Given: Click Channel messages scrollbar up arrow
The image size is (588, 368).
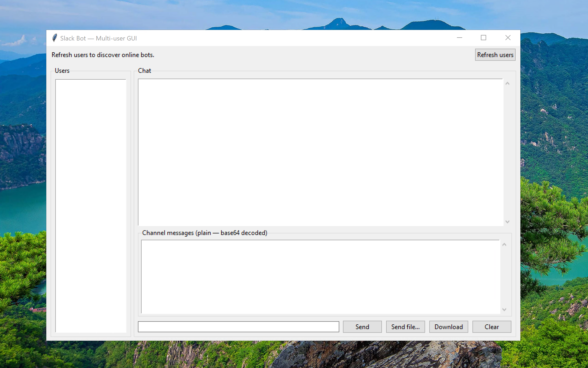Looking at the screenshot, I should [x=504, y=245].
